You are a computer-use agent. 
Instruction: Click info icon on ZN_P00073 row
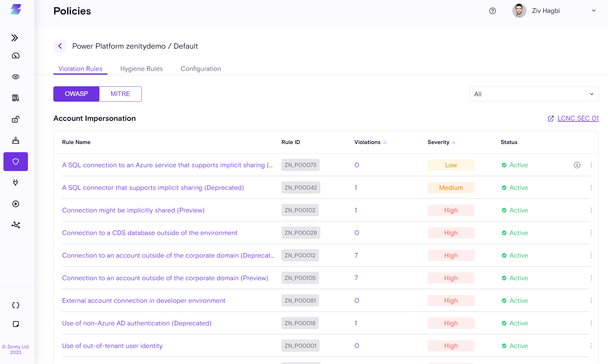pyautogui.click(x=577, y=165)
